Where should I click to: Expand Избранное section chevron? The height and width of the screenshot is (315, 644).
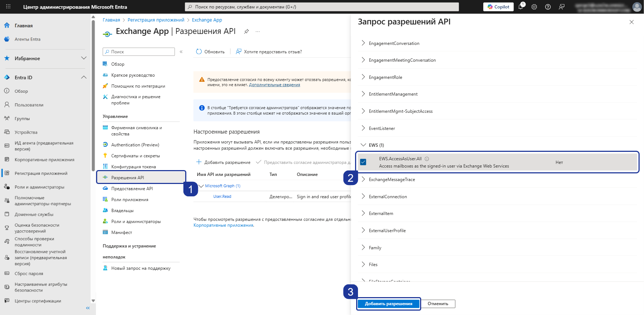[x=84, y=58]
